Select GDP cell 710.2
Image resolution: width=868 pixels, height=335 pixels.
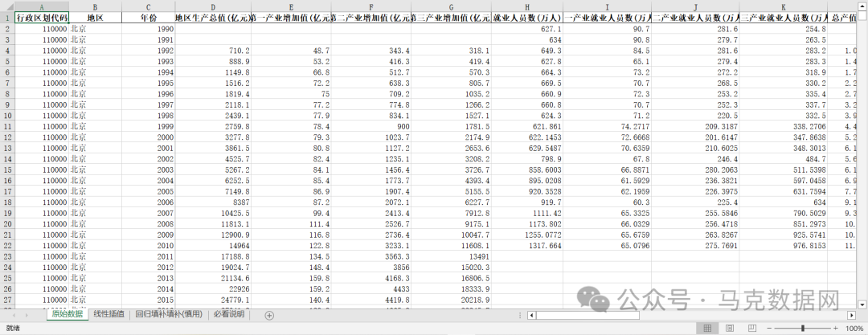pyautogui.click(x=213, y=51)
